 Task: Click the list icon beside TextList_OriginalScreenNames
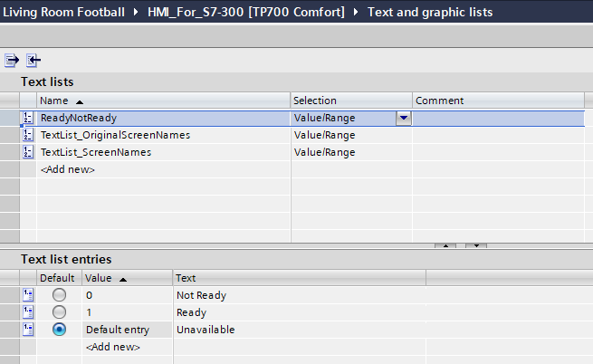click(28, 135)
